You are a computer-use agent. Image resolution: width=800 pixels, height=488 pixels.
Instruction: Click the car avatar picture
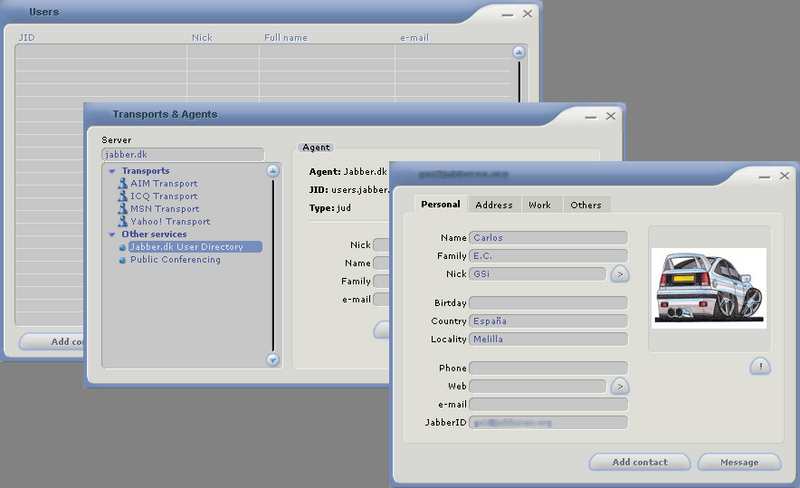click(x=709, y=286)
